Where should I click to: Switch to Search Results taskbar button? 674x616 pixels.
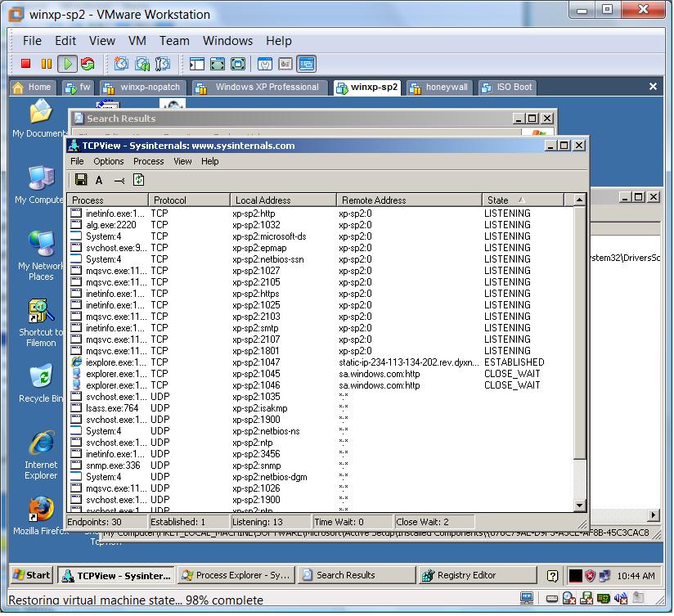(357, 575)
